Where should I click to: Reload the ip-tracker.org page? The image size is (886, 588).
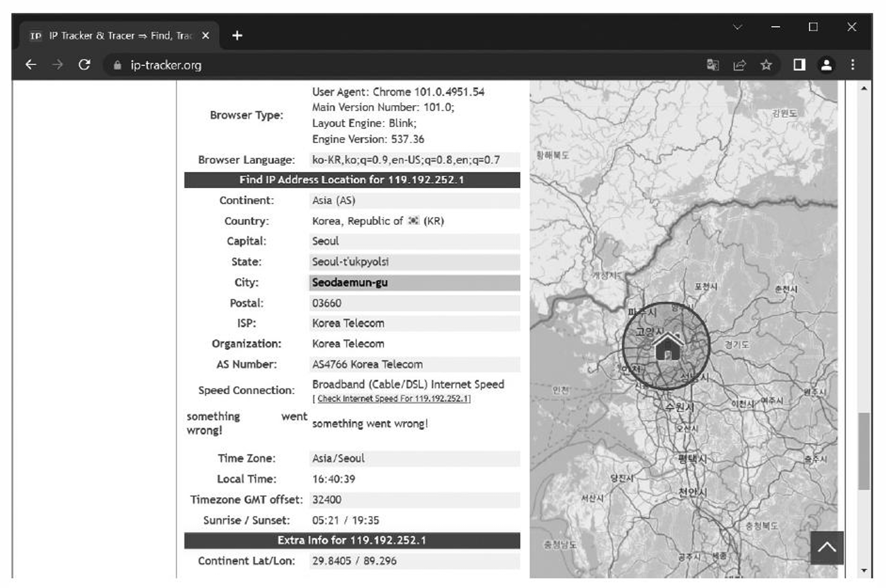point(84,65)
